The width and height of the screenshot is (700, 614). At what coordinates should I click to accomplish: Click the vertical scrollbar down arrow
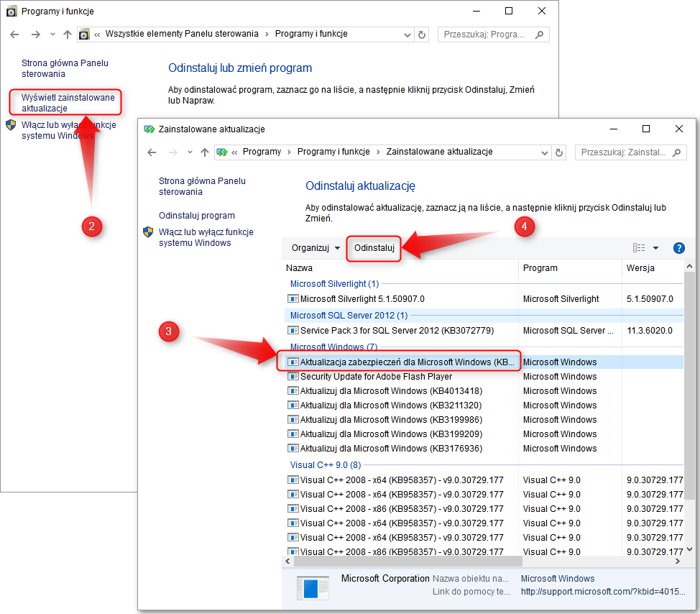pyautogui.click(x=689, y=549)
